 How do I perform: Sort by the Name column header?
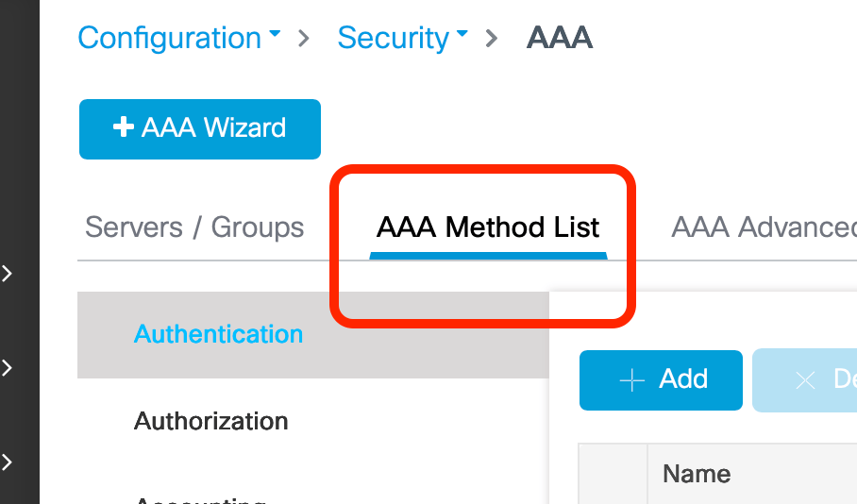point(697,474)
